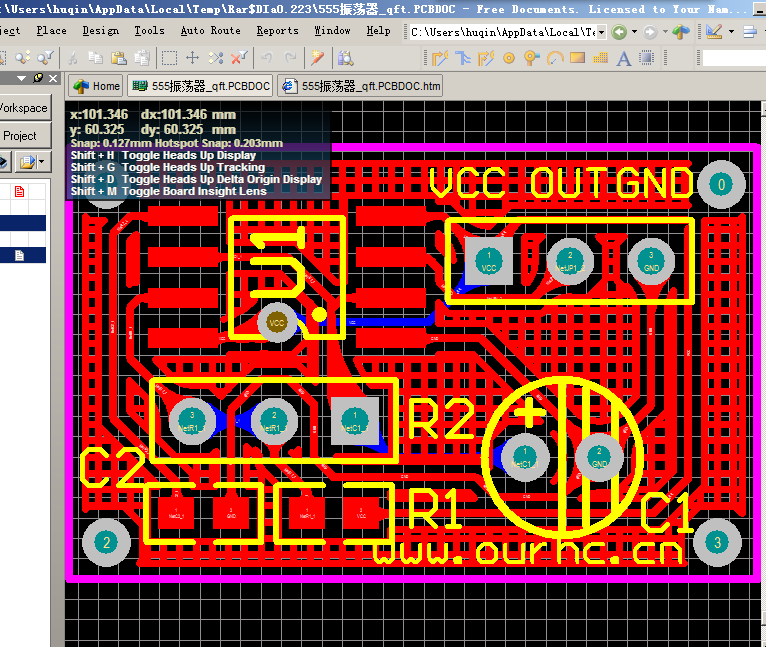Screen dimensions: 766x647
Task: Click the Redo arrow icon
Action: (x=291, y=59)
